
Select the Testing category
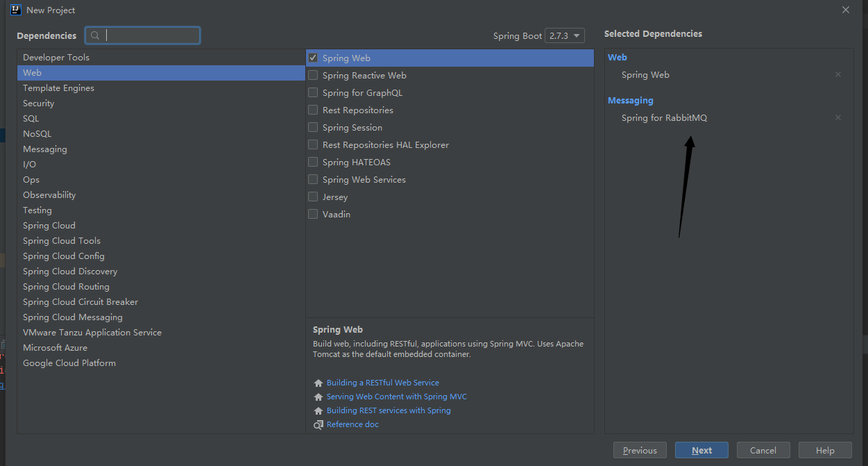(x=161, y=210)
